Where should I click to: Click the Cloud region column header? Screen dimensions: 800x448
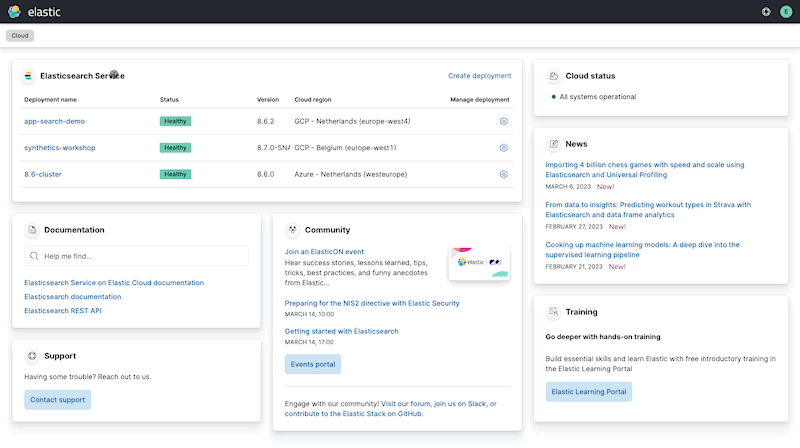313,100
